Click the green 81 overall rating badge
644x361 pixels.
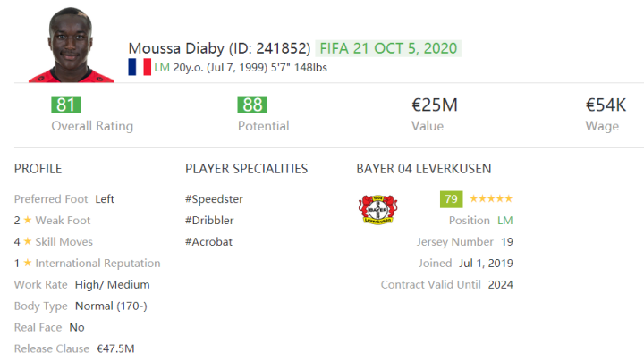point(65,105)
